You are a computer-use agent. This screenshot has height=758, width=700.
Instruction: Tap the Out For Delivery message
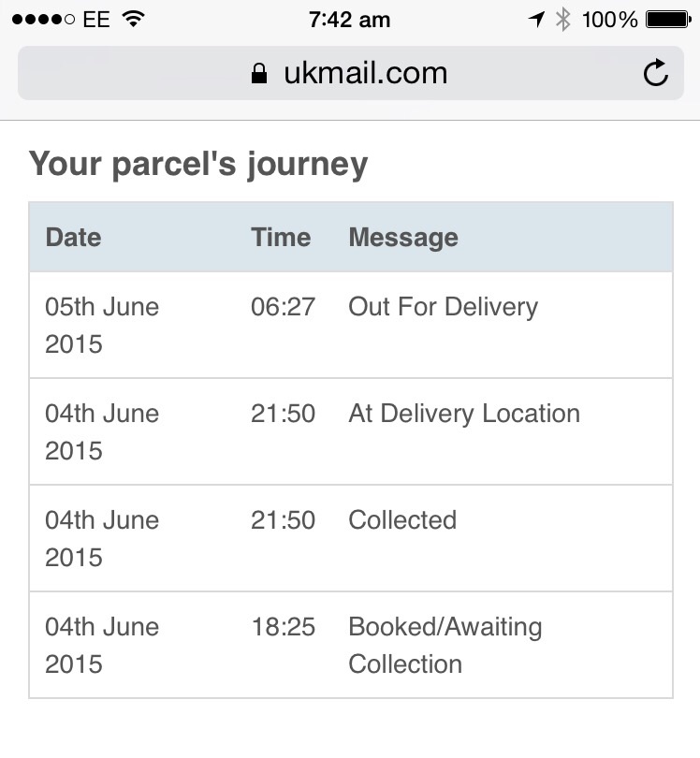[444, 308]
